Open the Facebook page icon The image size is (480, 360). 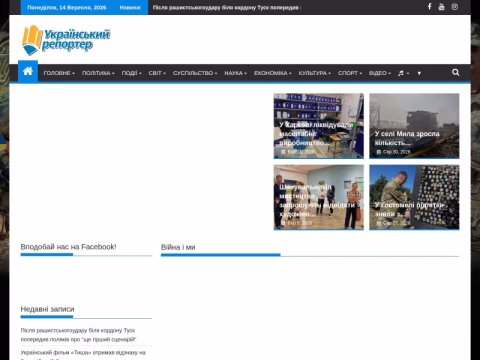tap(429, 7)
